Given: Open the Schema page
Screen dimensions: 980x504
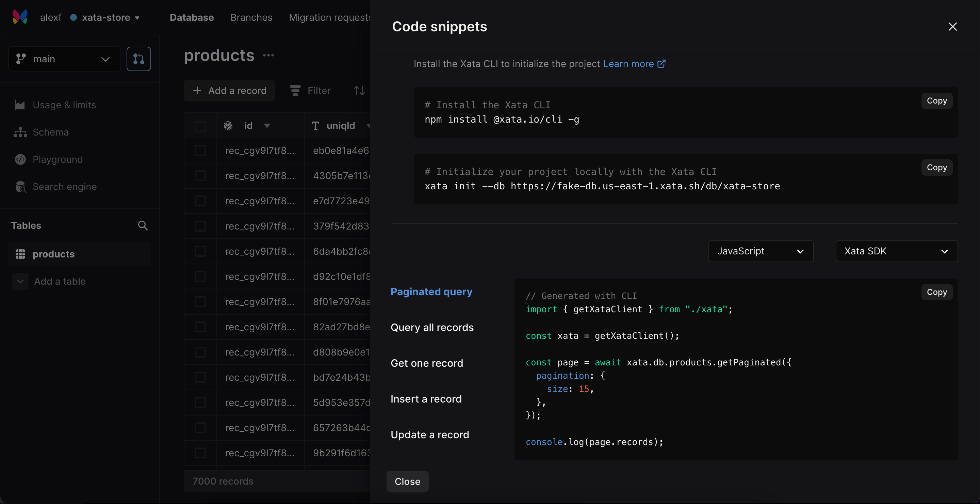Looking at the screenshot, I should coord(51,132).
